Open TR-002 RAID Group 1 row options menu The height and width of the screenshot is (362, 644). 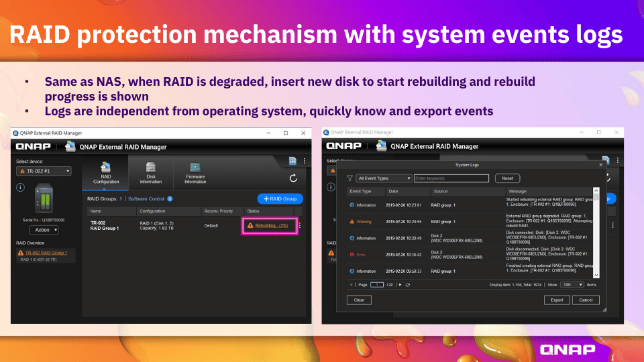point(300,225)
